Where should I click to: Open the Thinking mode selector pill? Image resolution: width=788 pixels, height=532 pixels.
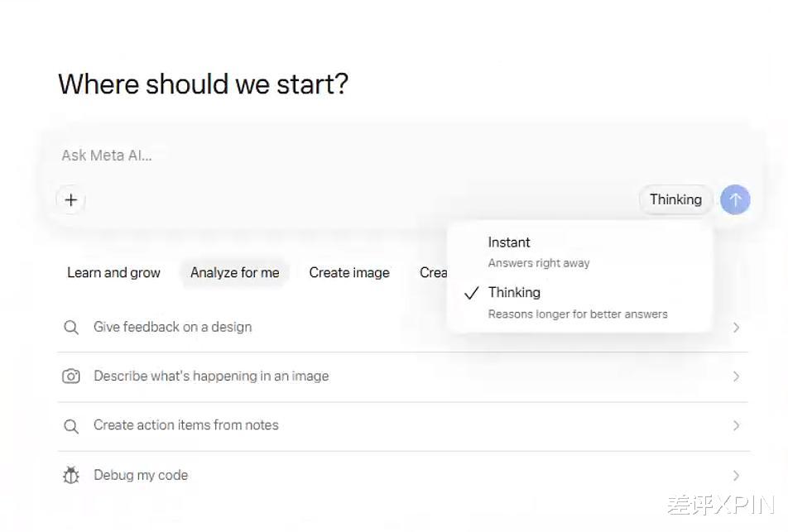click(x=675, y=199)
